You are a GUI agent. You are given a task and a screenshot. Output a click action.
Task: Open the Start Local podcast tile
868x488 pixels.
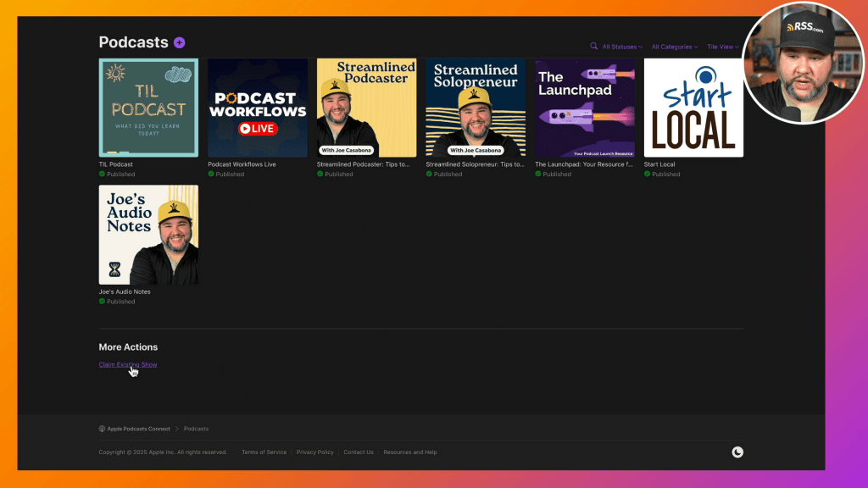pyautogui.click(x=693, y=108)
